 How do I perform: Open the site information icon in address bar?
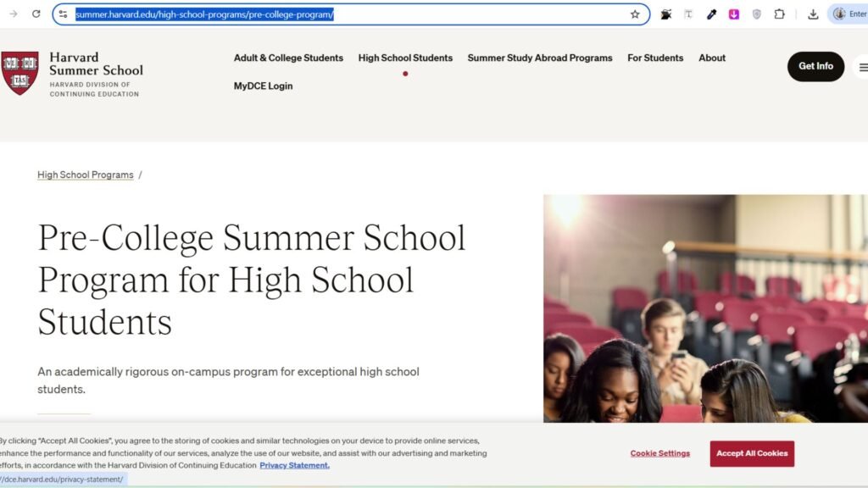64,14
